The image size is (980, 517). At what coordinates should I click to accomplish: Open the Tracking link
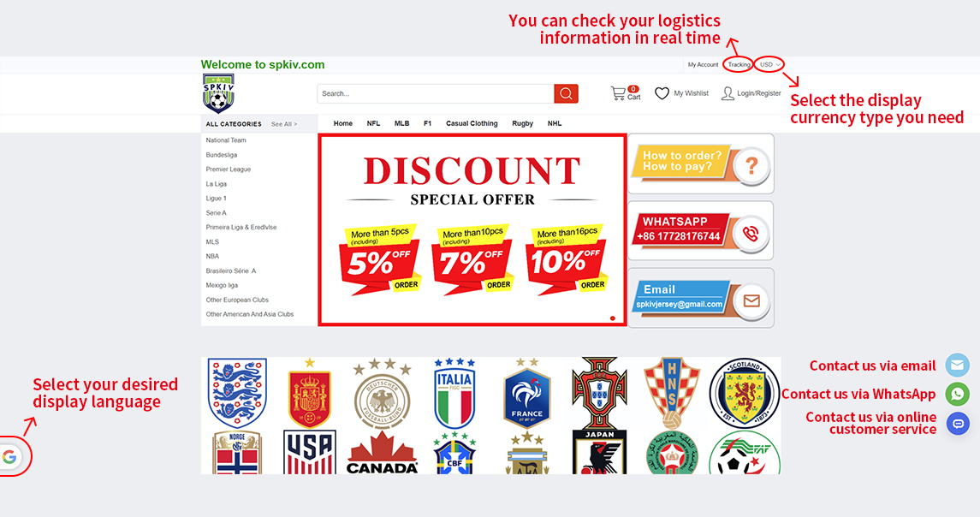coord(738,64)
